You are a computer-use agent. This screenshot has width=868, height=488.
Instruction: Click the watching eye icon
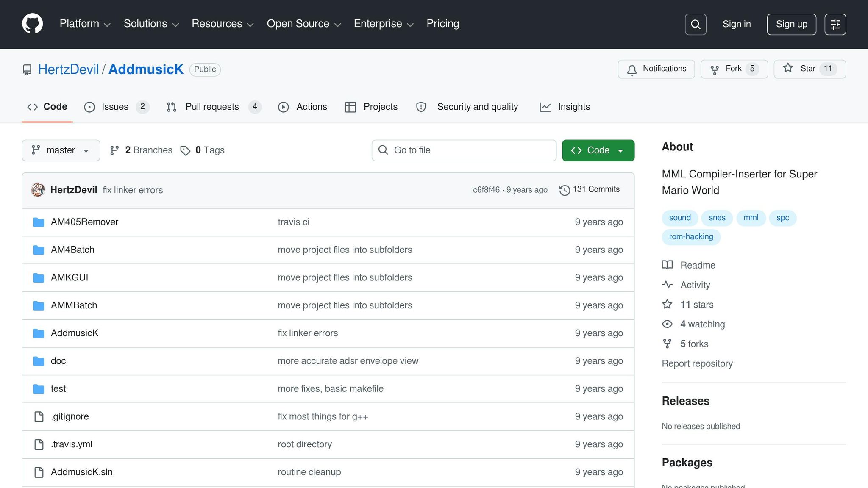click(668, 324)
